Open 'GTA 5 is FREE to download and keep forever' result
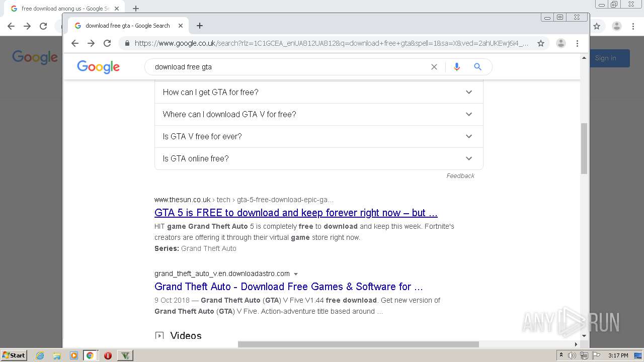The height and width of the screenshot is (362, 644). coord(296,213)
